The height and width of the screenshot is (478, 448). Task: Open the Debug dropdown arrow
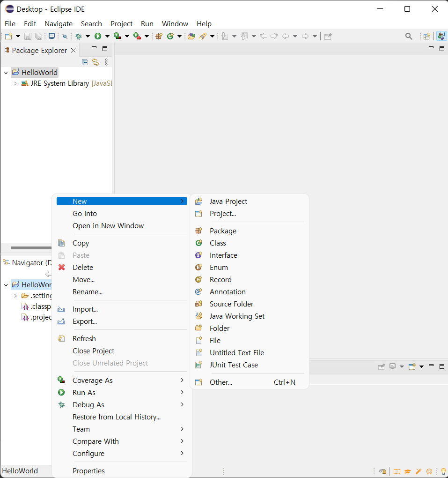pyautogui.click(x=88, y=36)
